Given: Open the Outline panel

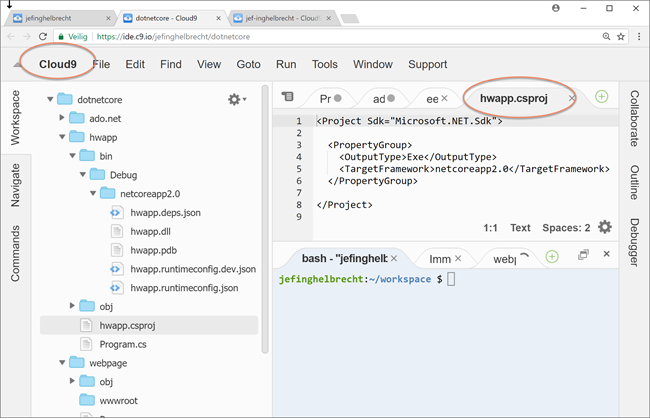Looking at the screenshot, I should [634, 182].
